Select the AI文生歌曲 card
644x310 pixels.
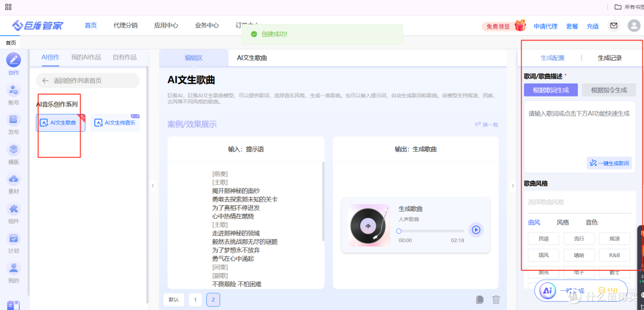coord(60,122)
